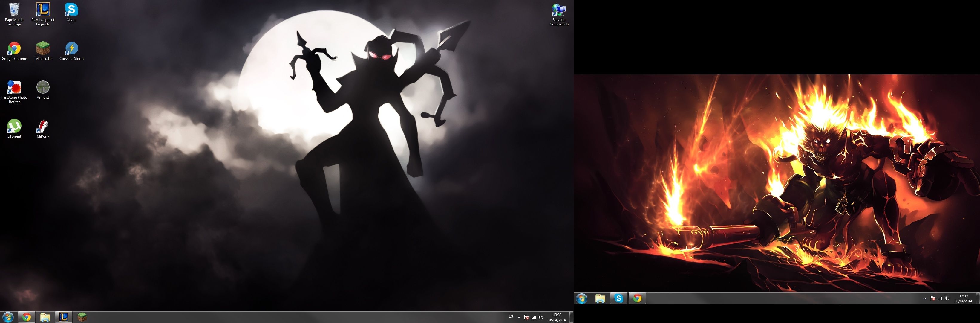The width and height of the screenshot is (980, 323).
Task: Open the Start menu on the moon-wallpaper taskbar
Action: pos(8,317)
